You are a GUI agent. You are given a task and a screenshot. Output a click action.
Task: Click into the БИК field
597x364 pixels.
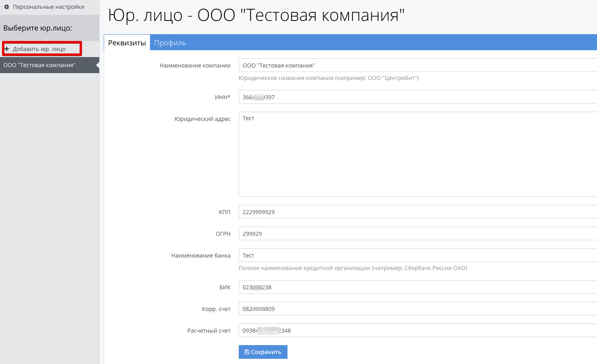pos(418,287)
